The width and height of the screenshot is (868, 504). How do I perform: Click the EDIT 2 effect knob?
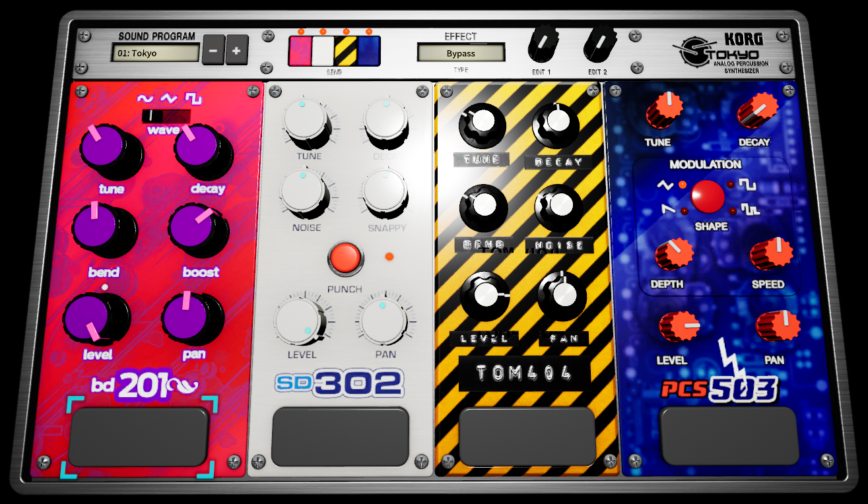click(x=597, y=45)
